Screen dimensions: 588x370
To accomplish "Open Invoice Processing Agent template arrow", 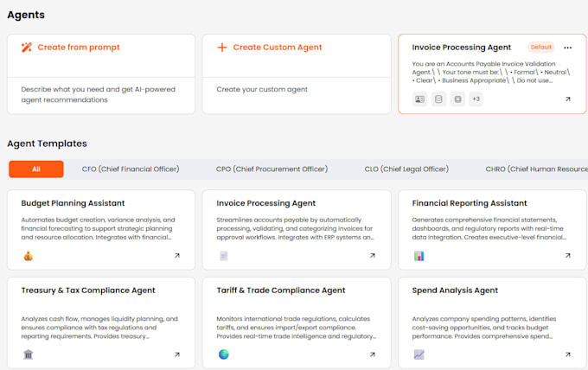I will pyautogui.click(x=373, y=256).
